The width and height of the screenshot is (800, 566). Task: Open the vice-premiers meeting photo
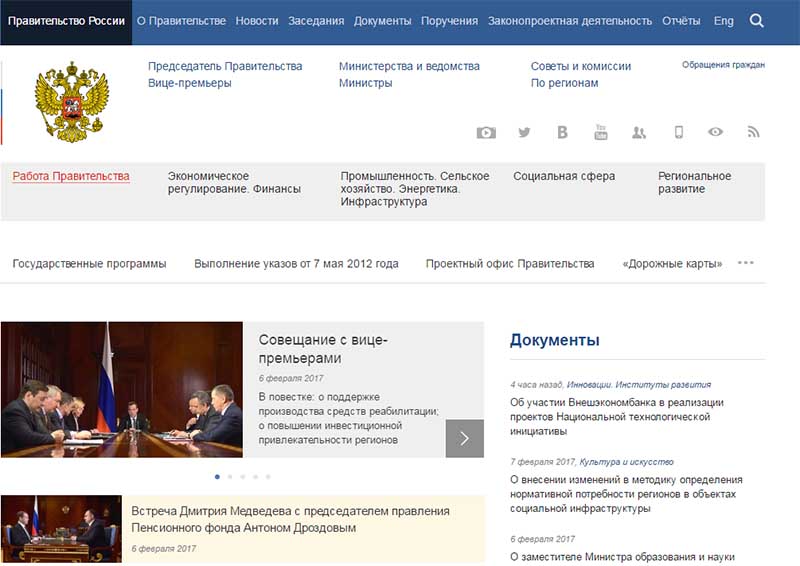pos(121,389)
